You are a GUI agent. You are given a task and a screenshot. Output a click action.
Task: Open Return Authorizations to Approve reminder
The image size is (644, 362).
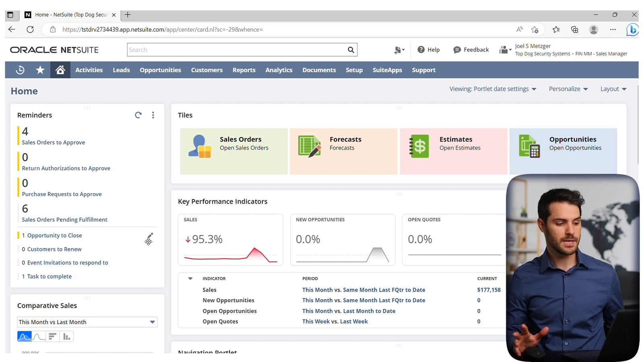click(x=66, y=168)
